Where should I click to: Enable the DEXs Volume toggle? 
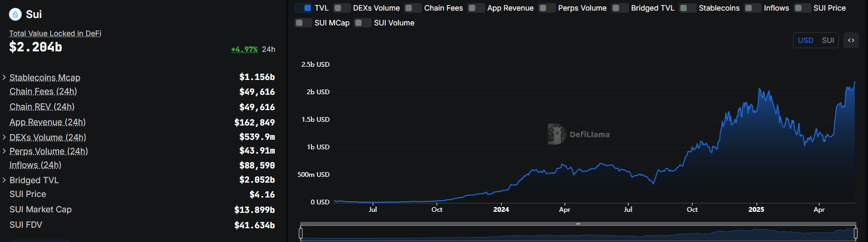tap(342, 8)
